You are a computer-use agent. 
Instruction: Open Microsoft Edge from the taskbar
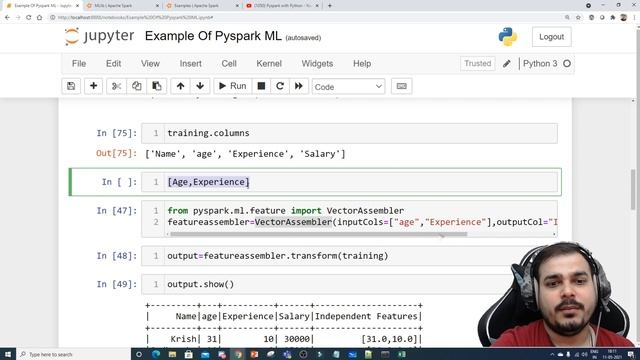(x=156, y=354)
